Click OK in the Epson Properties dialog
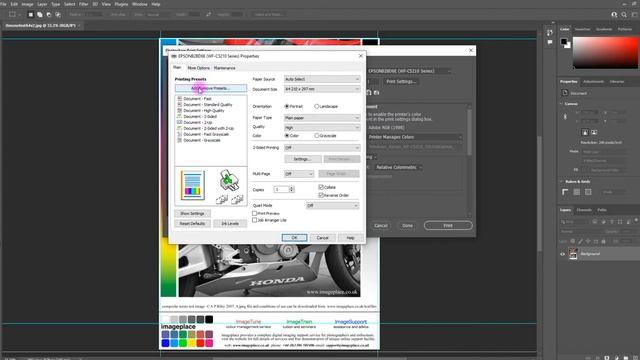640x360 pixels. 294,238
